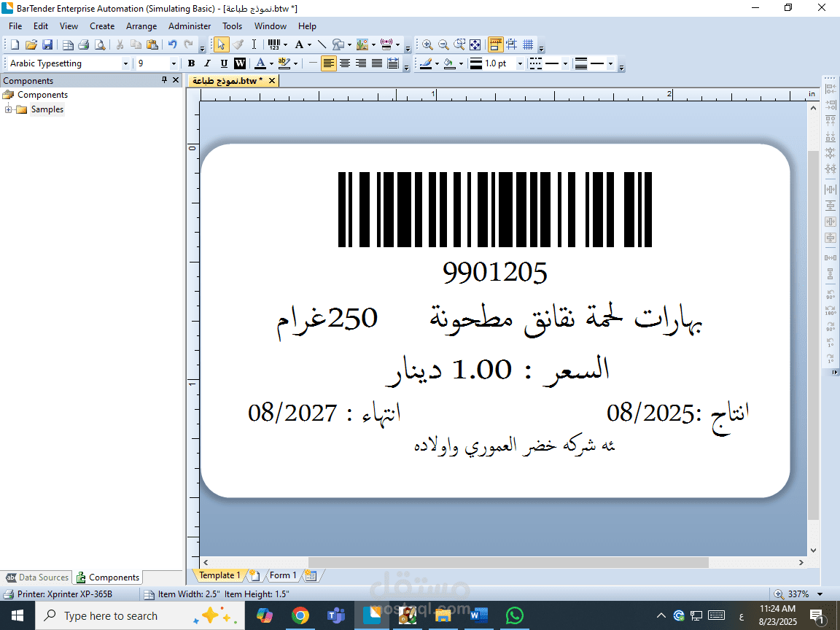The height and width of the screenshot is (630, 840).
Task: Toggle snap to alignment guides
Action: (x=512, y=44)
